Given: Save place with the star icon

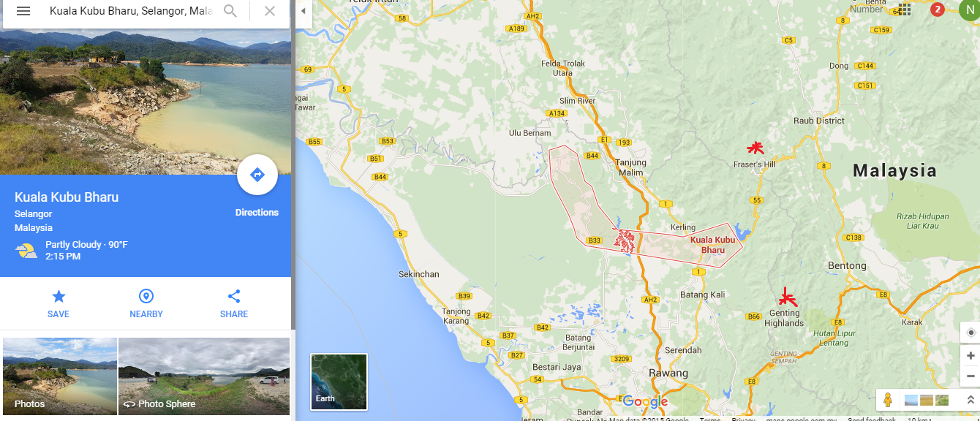Looking at the screenshot, I should coord(59,296).
